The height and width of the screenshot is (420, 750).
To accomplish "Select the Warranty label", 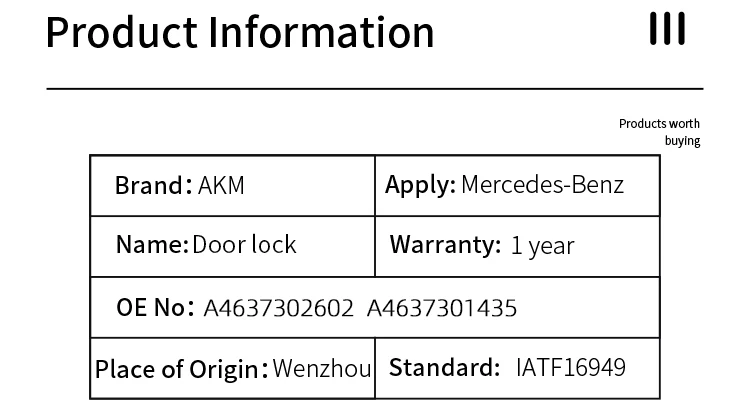I will pyautogui.click(x=444, y=244).
